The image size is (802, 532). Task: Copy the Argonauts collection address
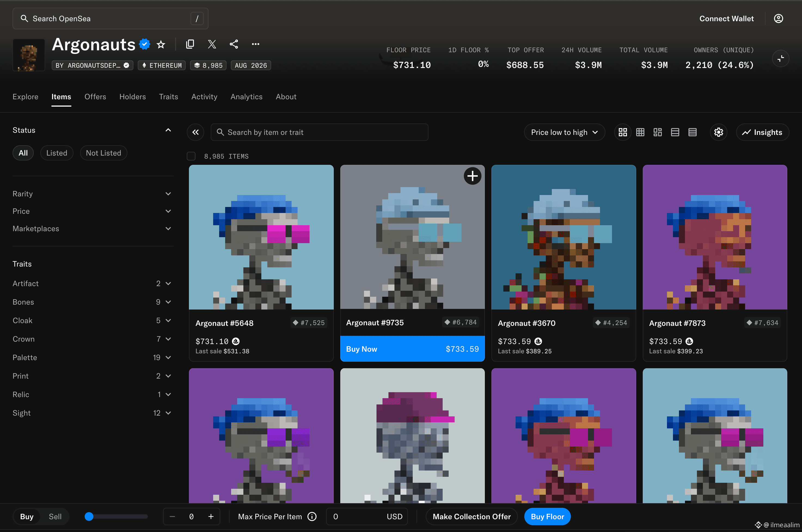coord(190,44)
